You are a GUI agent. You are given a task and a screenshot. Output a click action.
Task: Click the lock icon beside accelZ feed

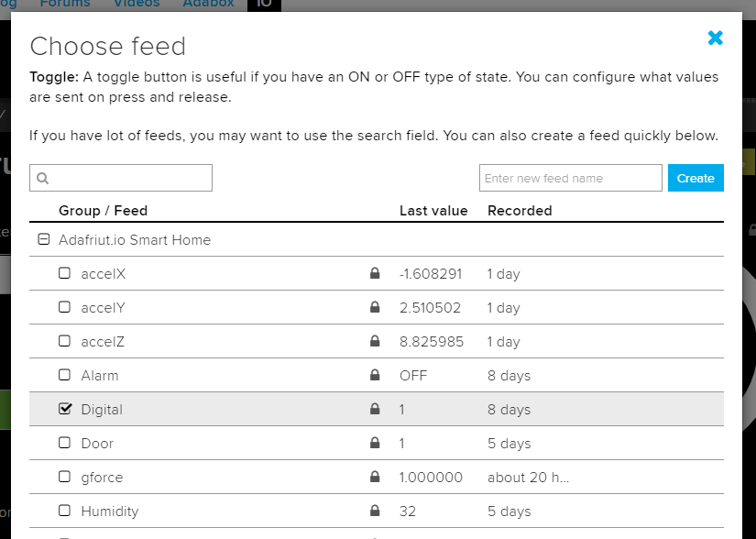click(x=375, y=341)
